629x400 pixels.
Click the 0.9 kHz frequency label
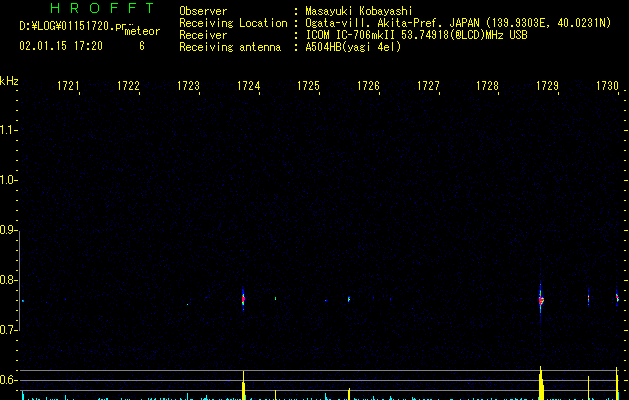[x=8, y=230]
